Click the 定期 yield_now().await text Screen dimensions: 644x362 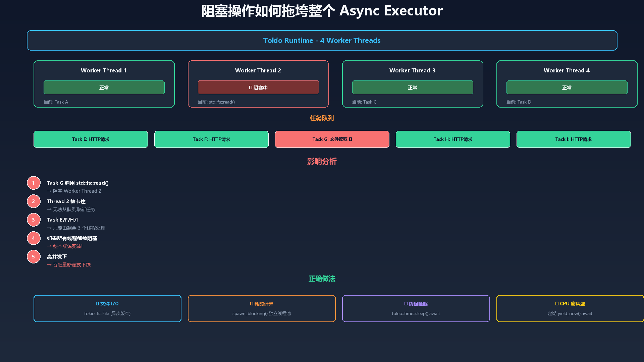pos(570,314)
